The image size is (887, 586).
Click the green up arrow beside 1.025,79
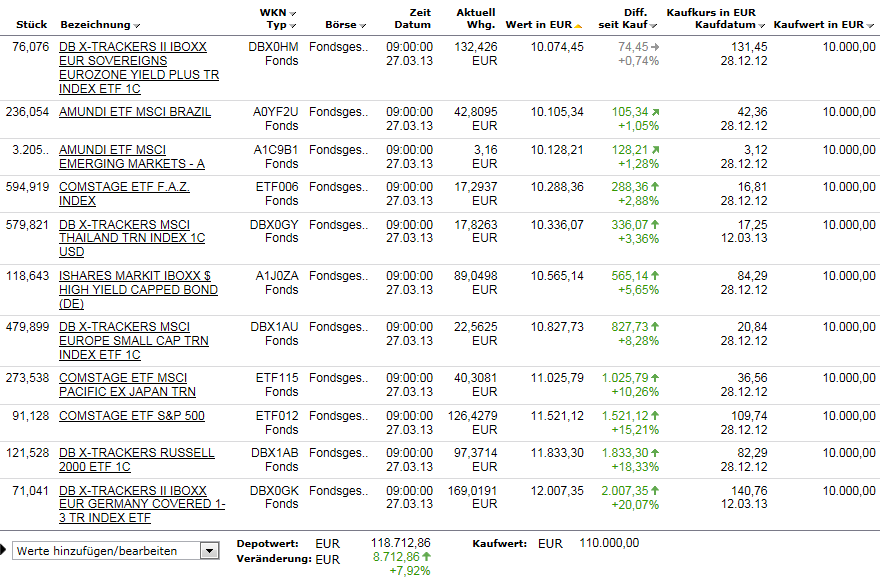tap(655, 377)
